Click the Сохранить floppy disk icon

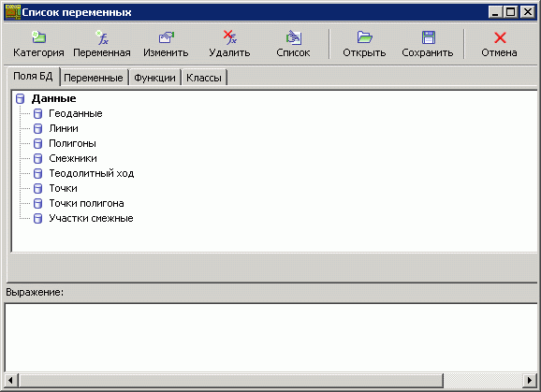428,37
